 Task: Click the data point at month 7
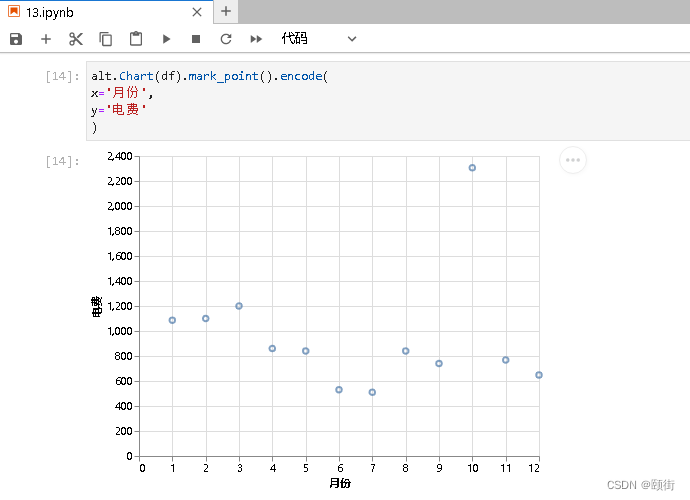372,392
